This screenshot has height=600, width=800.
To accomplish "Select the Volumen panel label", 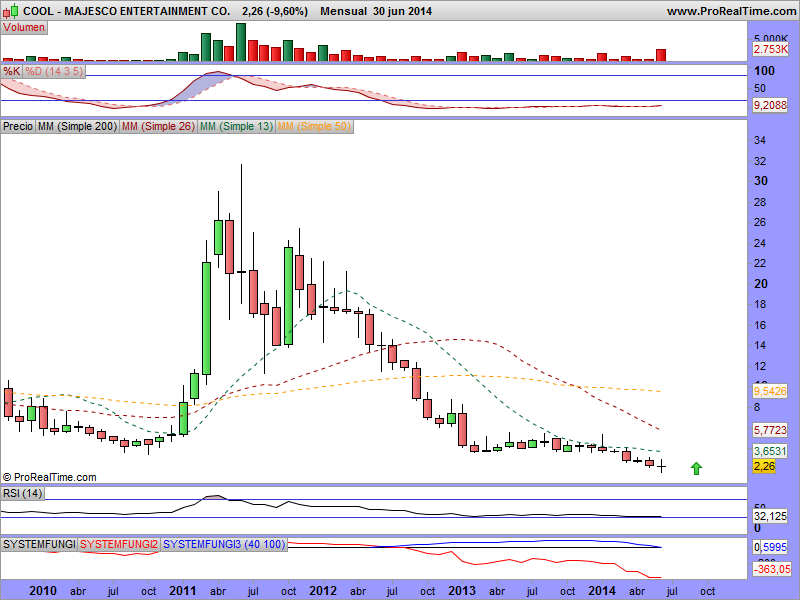I will pos(24,28).
